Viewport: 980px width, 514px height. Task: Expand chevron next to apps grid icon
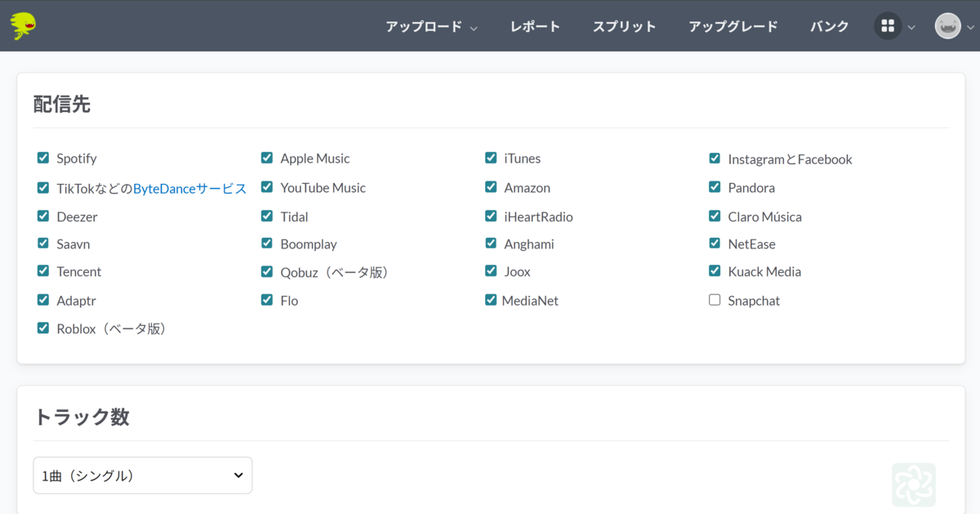[x=911, y=27]
